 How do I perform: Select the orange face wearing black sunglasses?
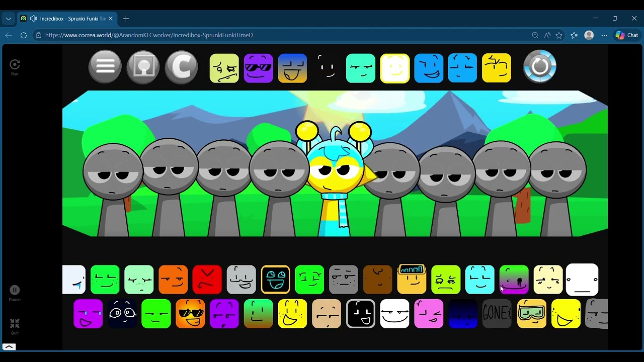(x=190, y=314)
